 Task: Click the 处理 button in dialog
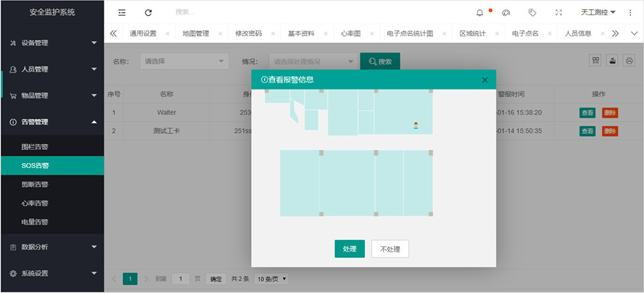click(x=350, y=249)
